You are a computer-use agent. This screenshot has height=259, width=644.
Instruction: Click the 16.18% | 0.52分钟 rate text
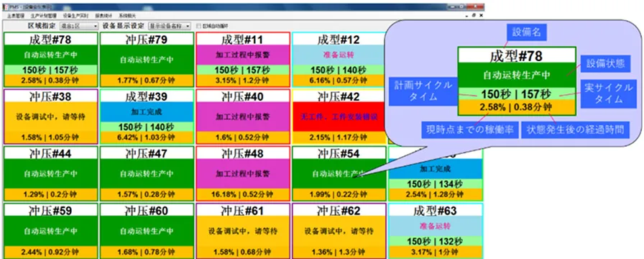tap(243, 194)
